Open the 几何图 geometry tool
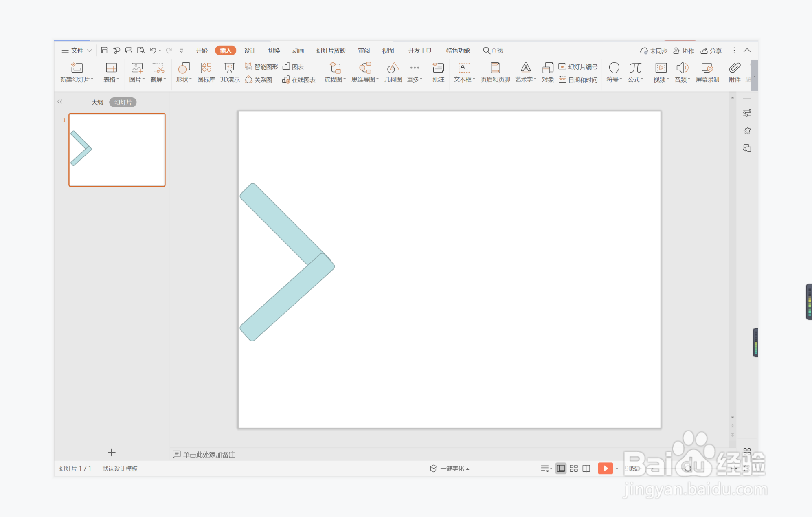 (x=393, y=72)
